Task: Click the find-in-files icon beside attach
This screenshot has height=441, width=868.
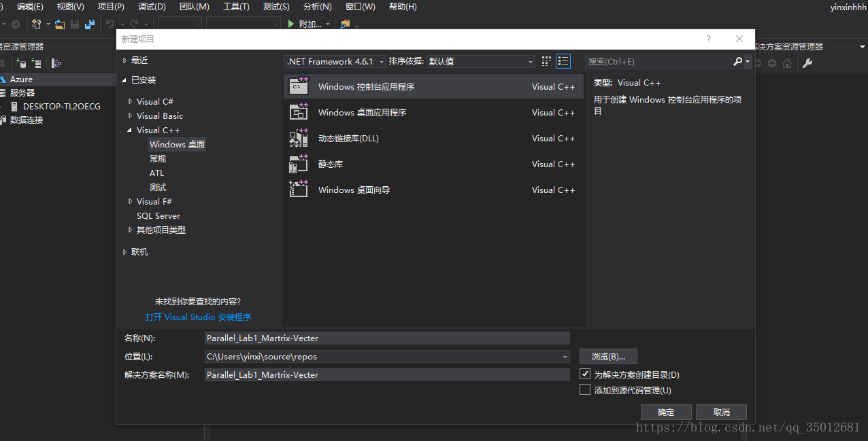Action: click(x=345, y=24)
